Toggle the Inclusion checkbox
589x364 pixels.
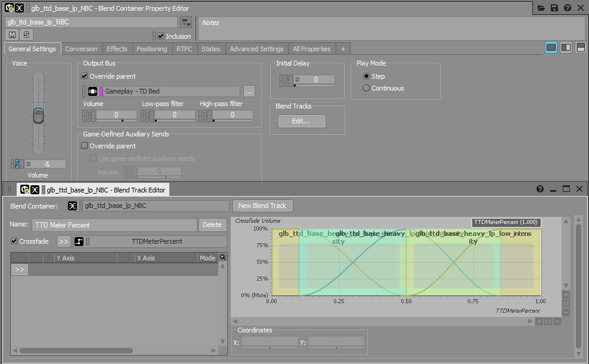[x=161, y=36]
